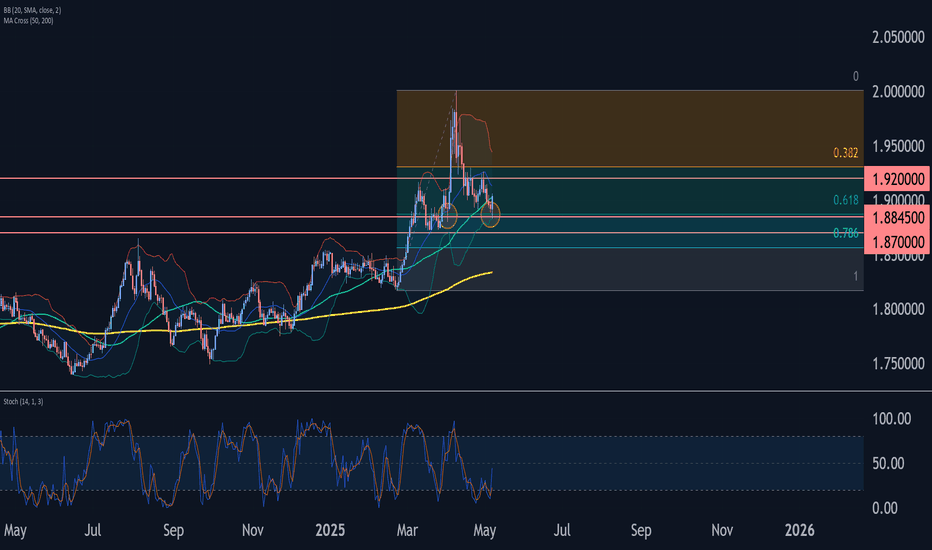Screen dimensions: 932x550
Task: Click the 1.950000 price axis value
Action: pos(898,146)
